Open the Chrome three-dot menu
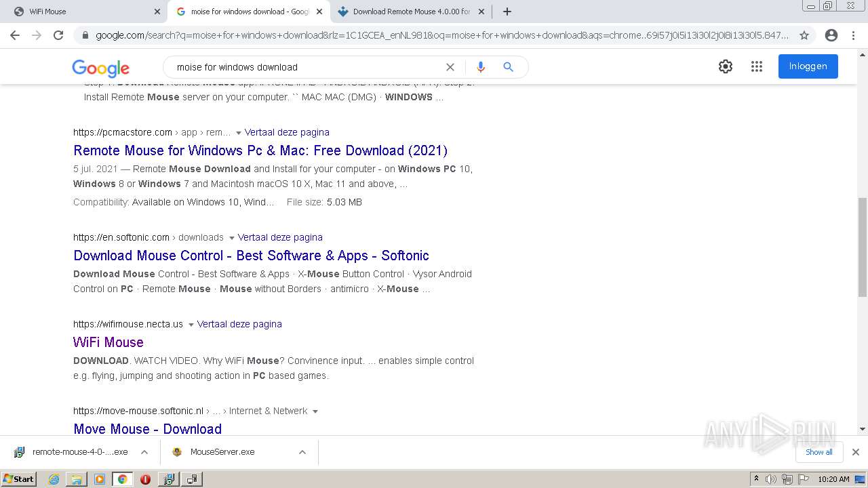868x488 pixels. click(x=853, y=35)
